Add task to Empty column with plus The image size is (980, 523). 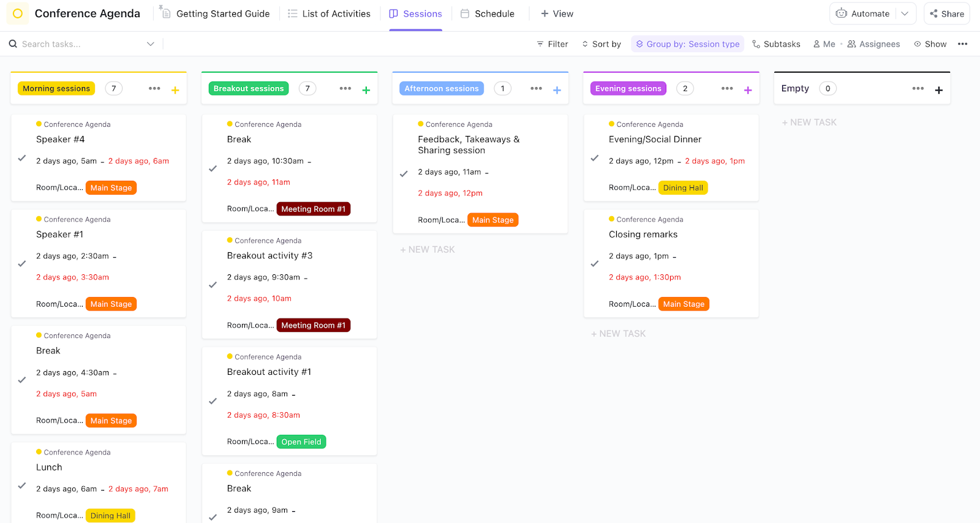(x=939, y=90)
